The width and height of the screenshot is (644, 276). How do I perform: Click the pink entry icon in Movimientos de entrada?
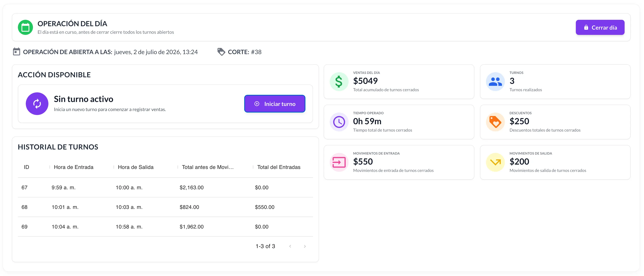339,162
